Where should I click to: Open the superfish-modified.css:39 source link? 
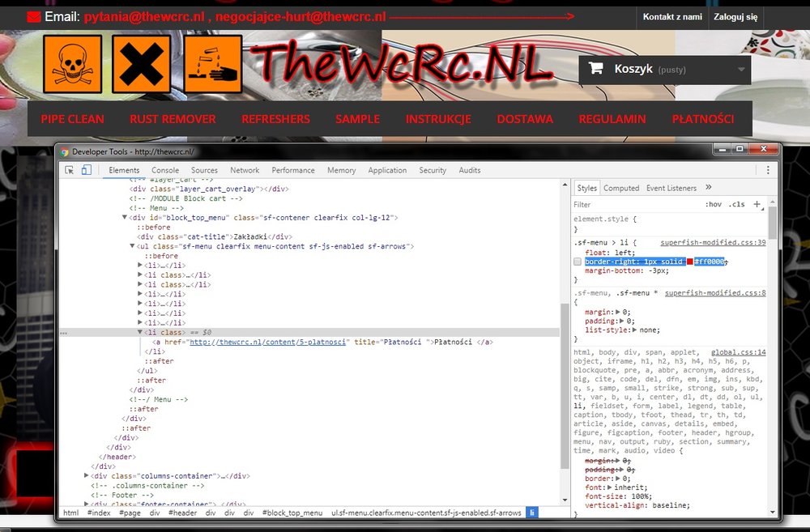(714, 242)
